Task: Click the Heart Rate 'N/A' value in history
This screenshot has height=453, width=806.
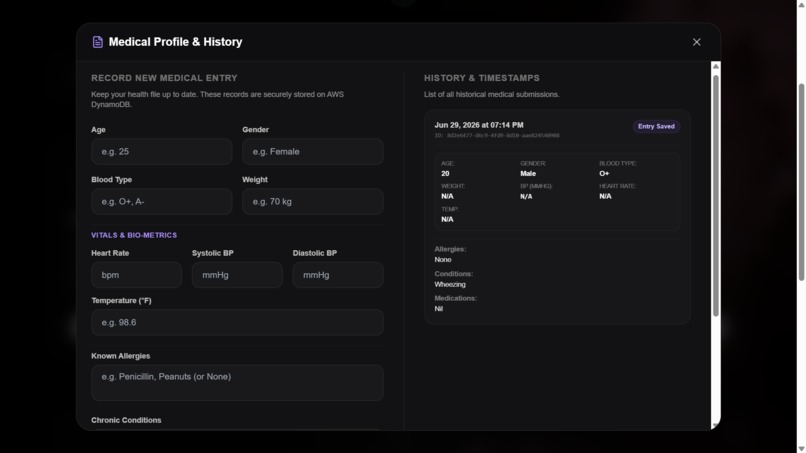Action: click(605, 196)
